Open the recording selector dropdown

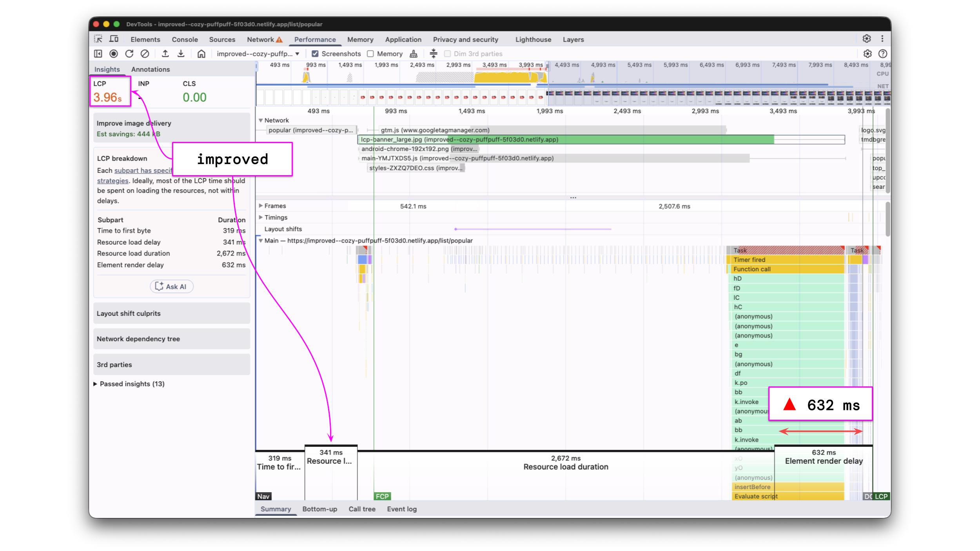[258, 54]
